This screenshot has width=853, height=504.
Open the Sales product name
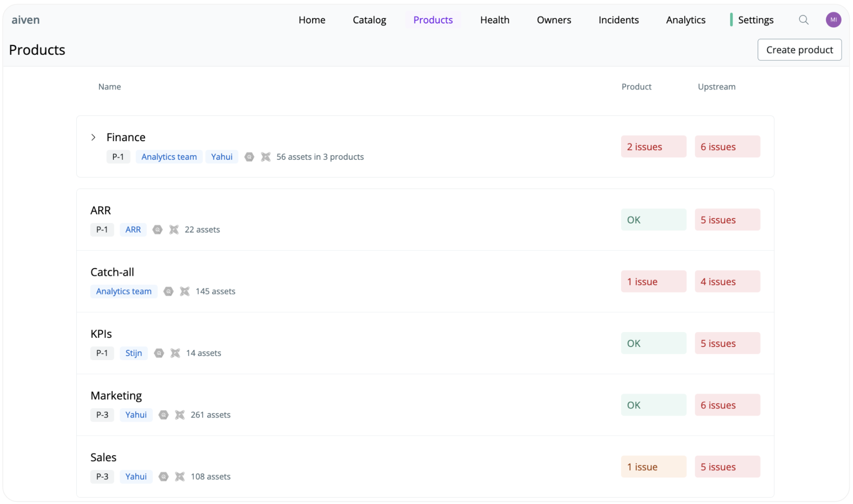coord(103,458)
